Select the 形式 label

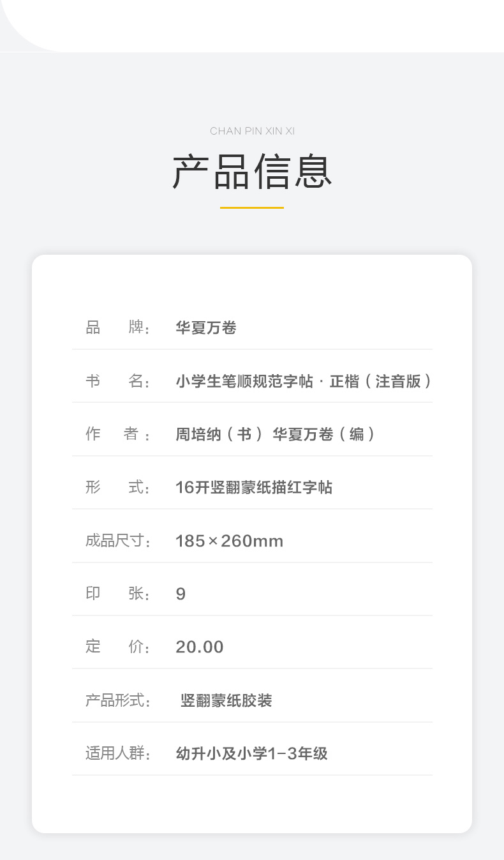118,488
